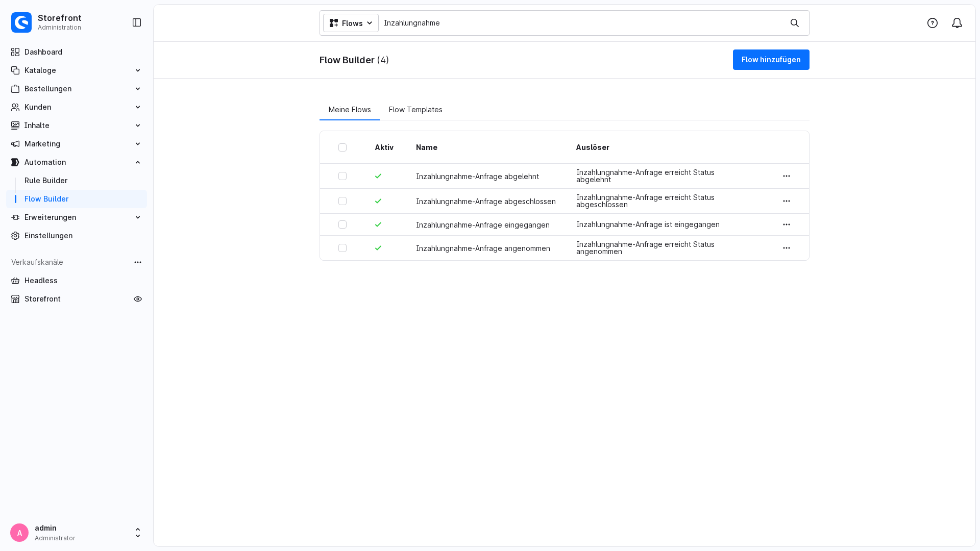
Task: Expand the Kataloge menu
Action: [77, 70]
